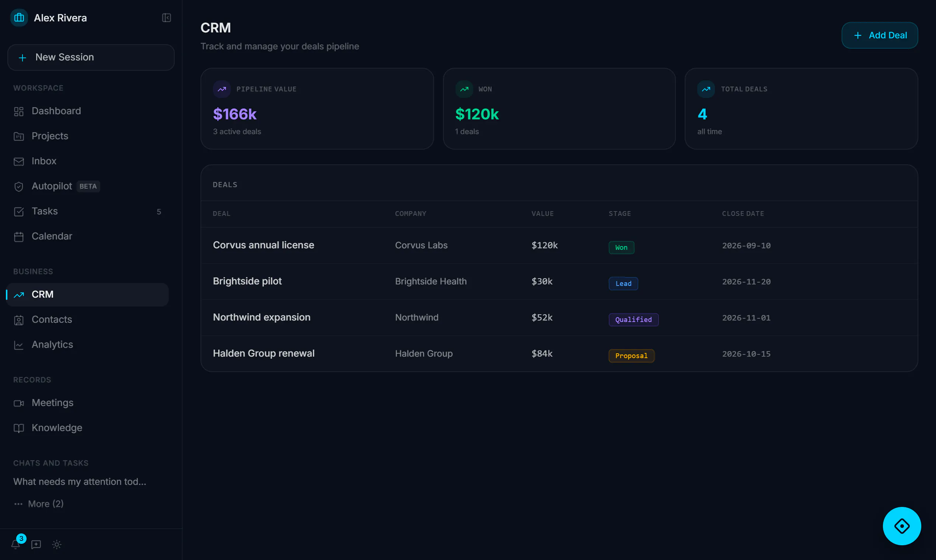This screenshot has width=936, height=560.
Task: Click the CLOSE DATE column header
Action: (743, 214)
